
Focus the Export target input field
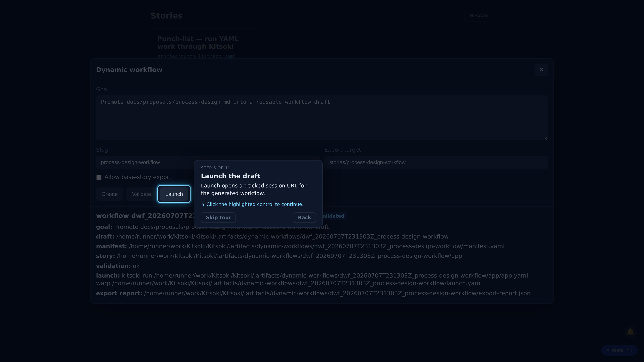point(436,162)
